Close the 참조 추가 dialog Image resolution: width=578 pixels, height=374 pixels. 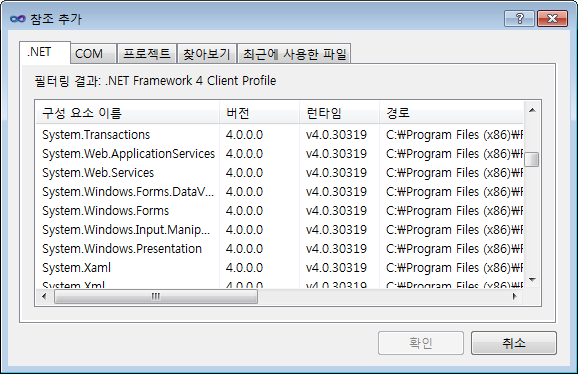click(x=552, y=18)
